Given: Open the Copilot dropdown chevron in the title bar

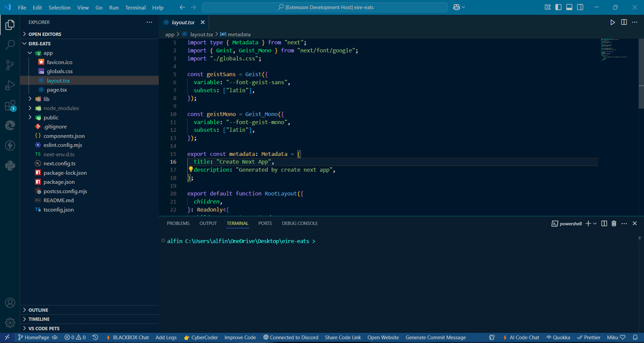Looking at the screenshot, I should click(x=463, y=8).
